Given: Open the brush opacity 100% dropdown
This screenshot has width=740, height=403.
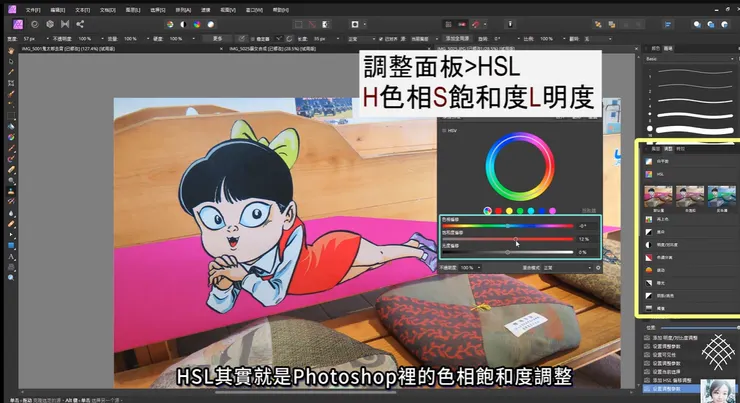Looking at the screenshot, I should click(102, 39).
